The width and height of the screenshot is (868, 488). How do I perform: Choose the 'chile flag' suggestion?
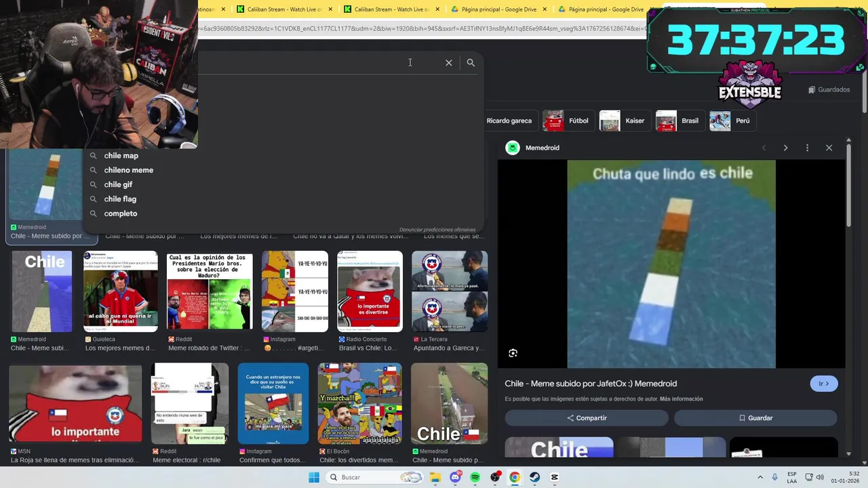(x=120, y=199)
